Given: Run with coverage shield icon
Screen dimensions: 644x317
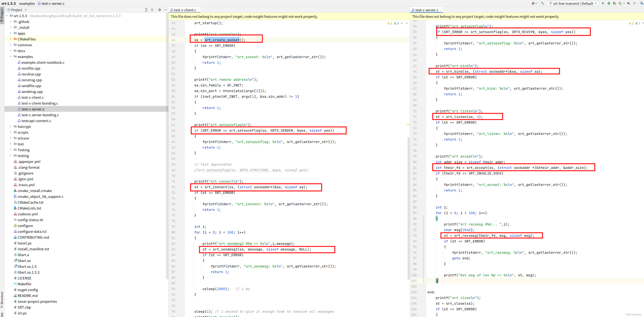Looking at the screenshot, I should pos(615,3).
